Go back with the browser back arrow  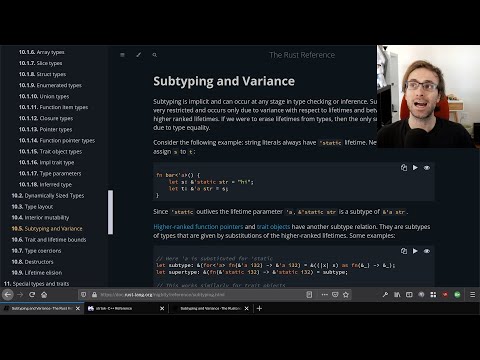pos(8,295)
